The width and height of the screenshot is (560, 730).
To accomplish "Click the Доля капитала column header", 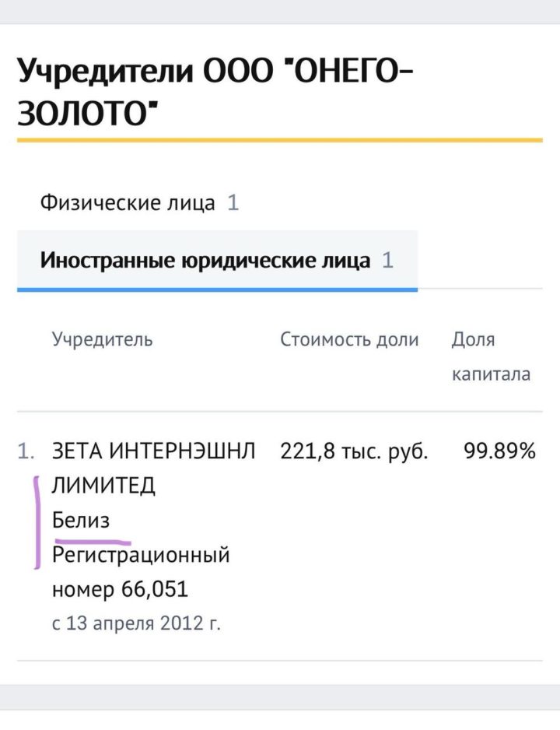I will pos(490,356).
